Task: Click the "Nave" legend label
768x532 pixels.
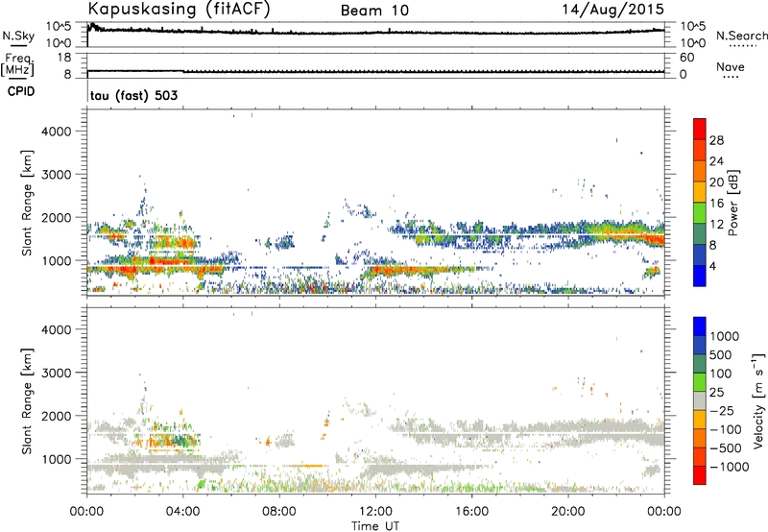Action: tap(731, 66)
